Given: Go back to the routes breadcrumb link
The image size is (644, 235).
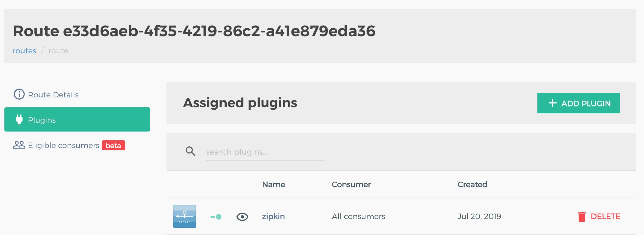Looking at the screenshot, I should coord(24,51).
